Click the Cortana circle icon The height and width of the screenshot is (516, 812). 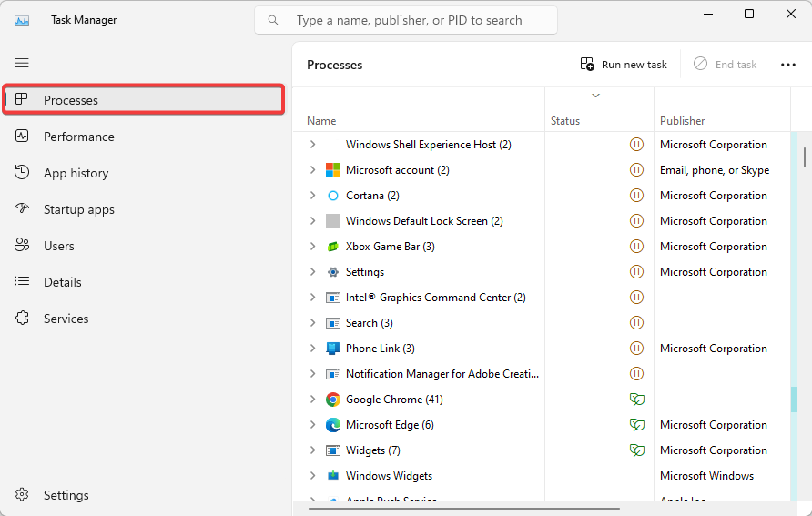pyautogui.click(x=333, y=196)
